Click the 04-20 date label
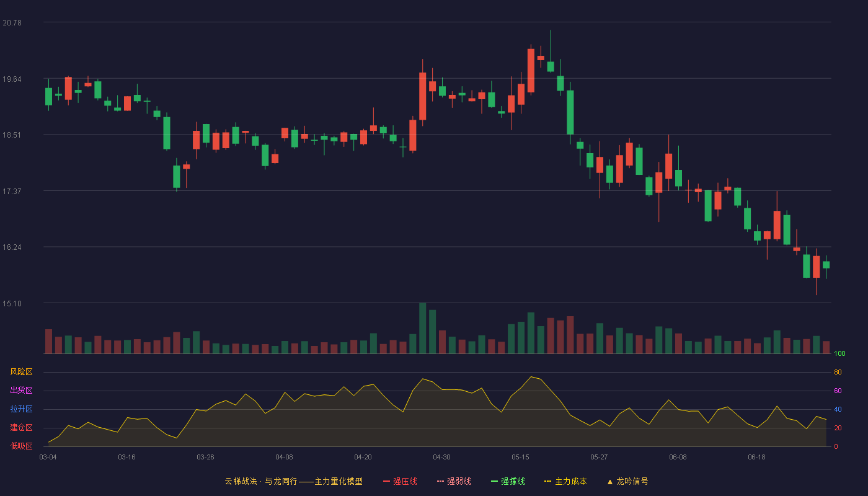This screenshot has height=496, width=868. (x=363, y=457)
